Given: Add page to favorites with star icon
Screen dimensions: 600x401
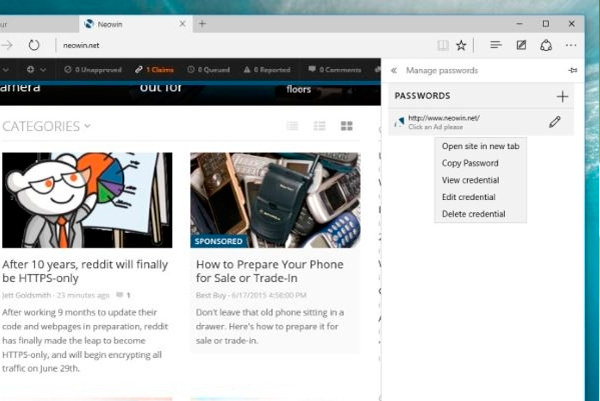Looking at the screenshot, I should click(461, 45).
